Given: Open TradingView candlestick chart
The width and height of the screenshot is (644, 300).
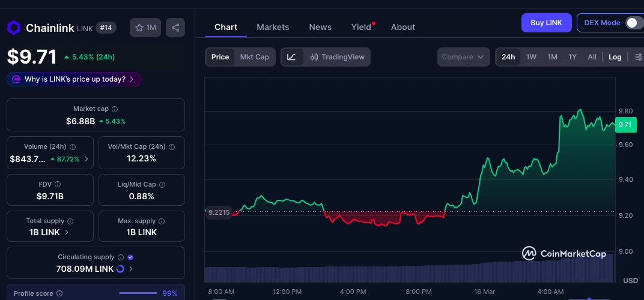Looking at the screenshot, I should click(337, 57).
